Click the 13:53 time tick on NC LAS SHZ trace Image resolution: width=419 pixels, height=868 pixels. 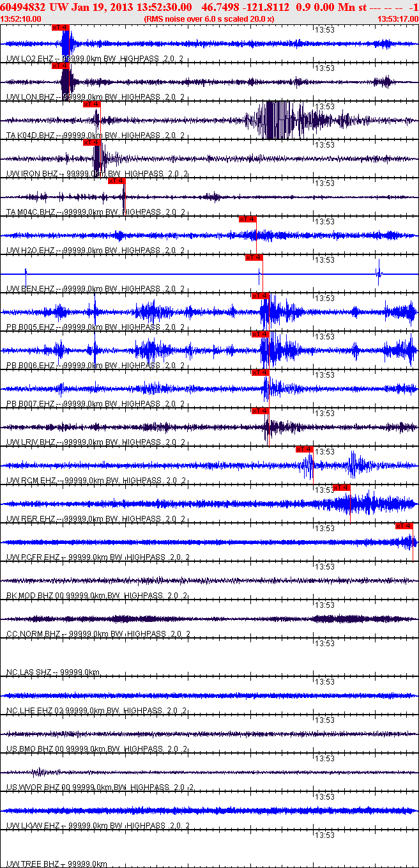tap(325, 644)
